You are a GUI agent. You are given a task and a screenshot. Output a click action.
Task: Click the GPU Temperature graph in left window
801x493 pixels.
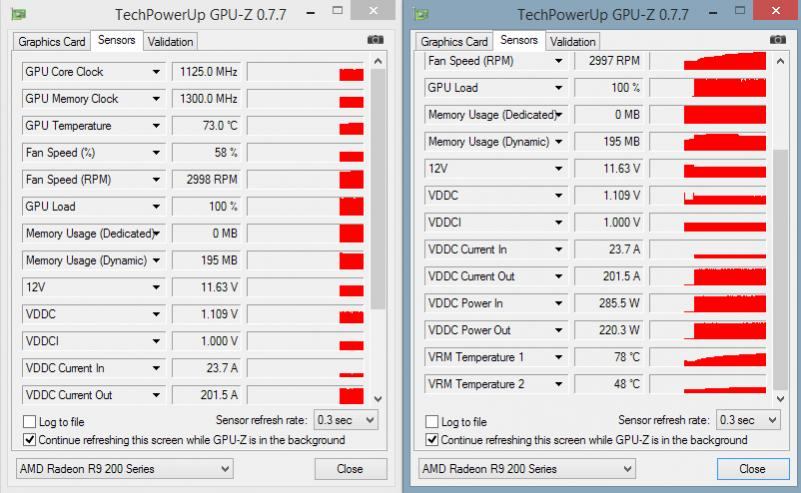coord(305,126)
